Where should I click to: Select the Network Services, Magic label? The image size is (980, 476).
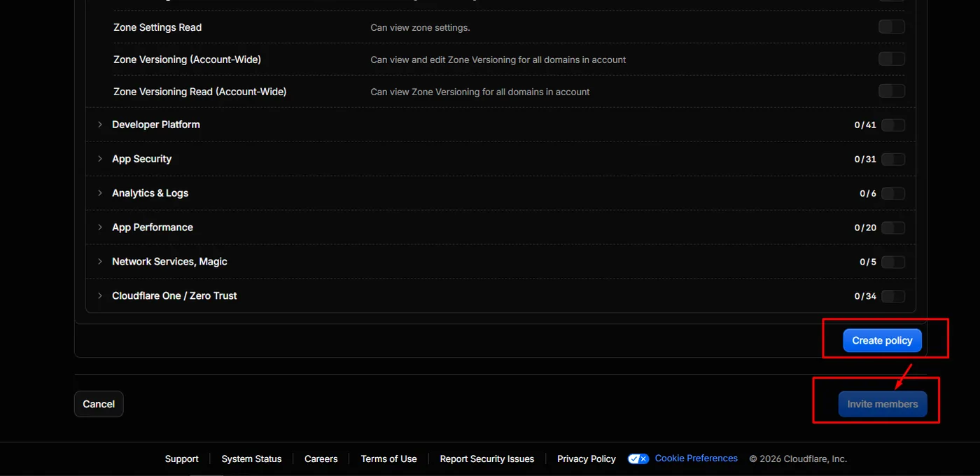click(x=170, y=262)
